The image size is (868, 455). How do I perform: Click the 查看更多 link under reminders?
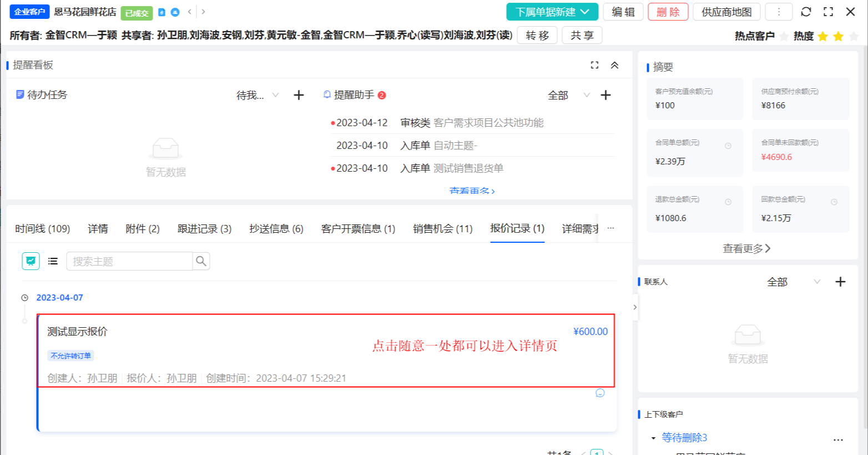[x=472, y=191]
